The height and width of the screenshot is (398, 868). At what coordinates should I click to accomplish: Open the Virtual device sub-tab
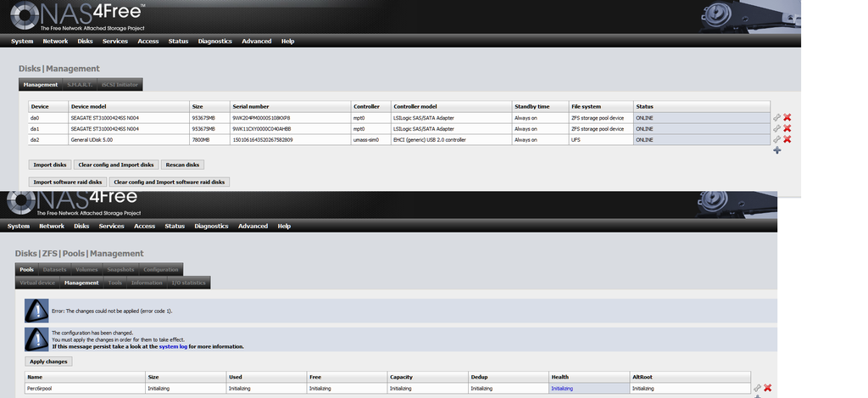coord(36,283)
